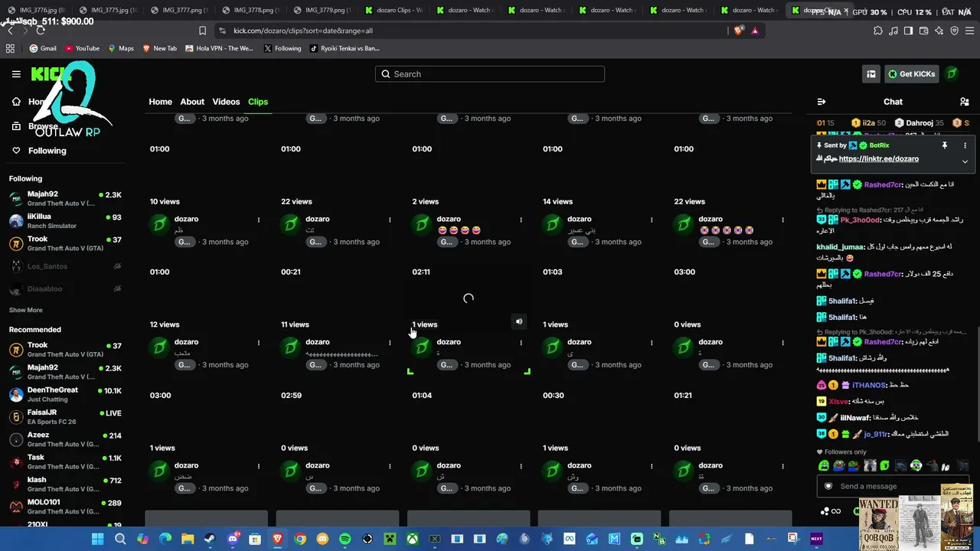Unmute the hovered clip with speaker icon

(519, 322)
